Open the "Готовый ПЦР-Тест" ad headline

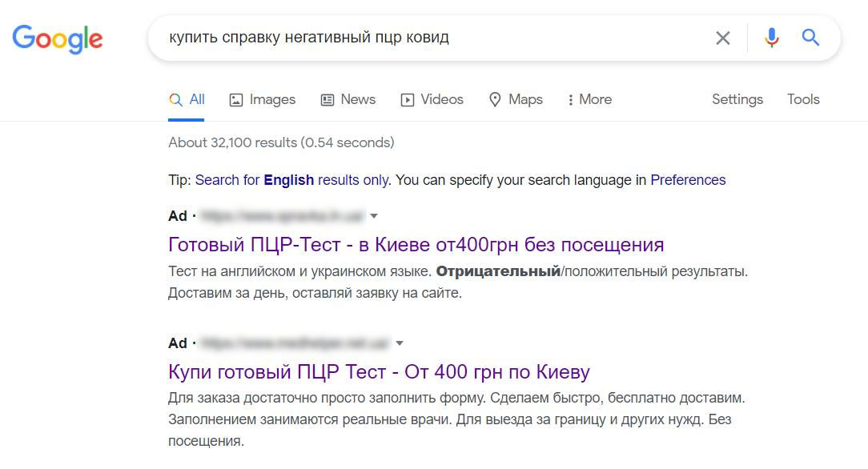click(x=416, y=244)
